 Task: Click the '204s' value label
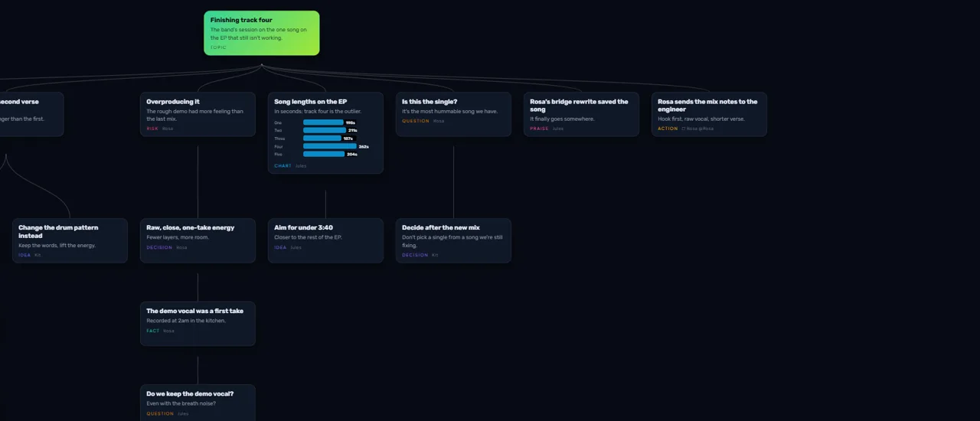click(351, 154)
